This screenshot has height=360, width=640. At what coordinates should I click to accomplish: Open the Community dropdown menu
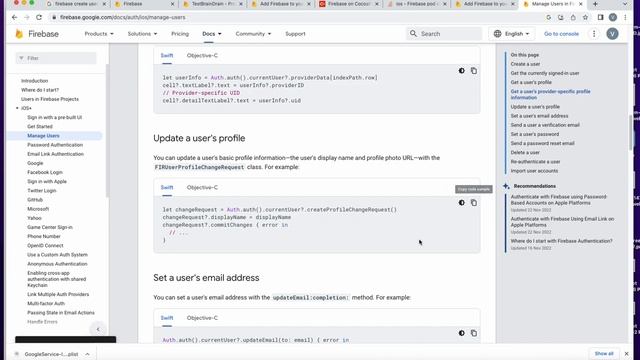point(253,34)
